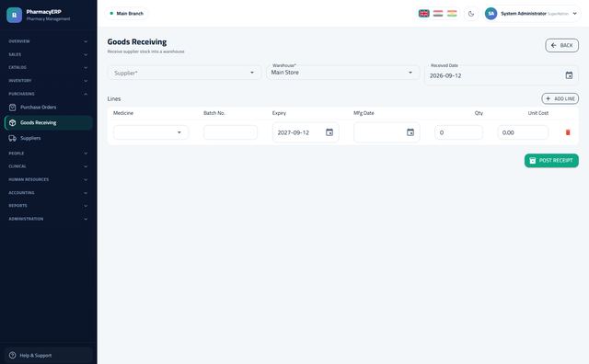Click the Mfg Date input field
The image size is (589, 364).
coord(387,132)
